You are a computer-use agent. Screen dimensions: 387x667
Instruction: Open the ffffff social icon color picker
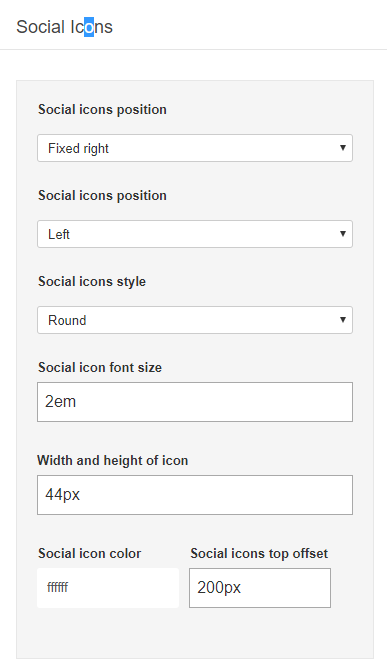[x=108, y=588]
